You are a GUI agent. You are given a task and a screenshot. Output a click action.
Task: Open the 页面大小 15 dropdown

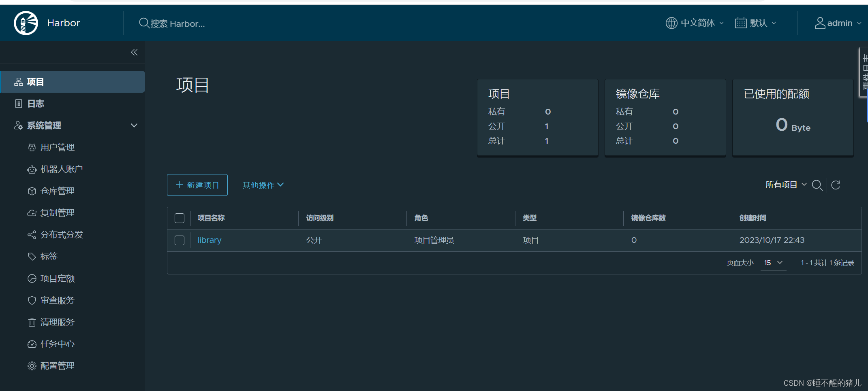point(773,263)
